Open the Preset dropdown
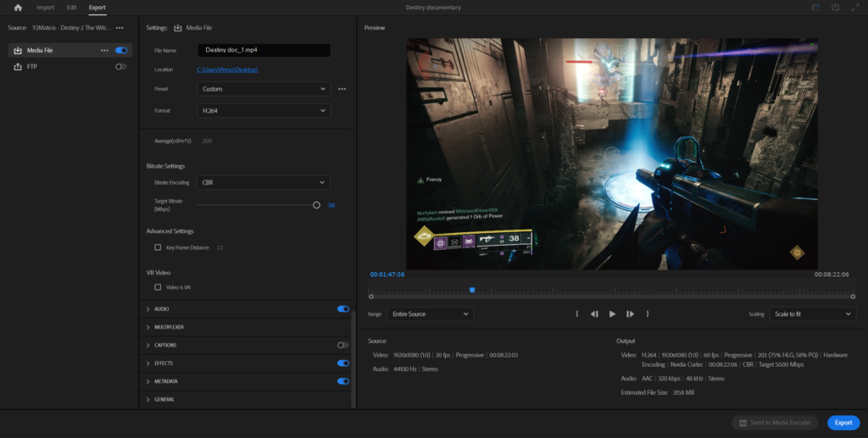The height and width of the screenshot is (438, 868). [x=264, y=89]
